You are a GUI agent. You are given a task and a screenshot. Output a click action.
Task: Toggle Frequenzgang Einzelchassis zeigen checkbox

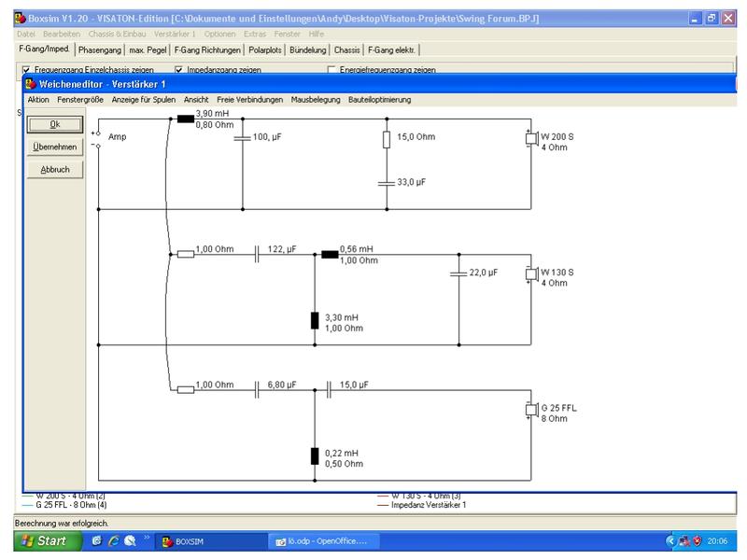pos(26,69)
